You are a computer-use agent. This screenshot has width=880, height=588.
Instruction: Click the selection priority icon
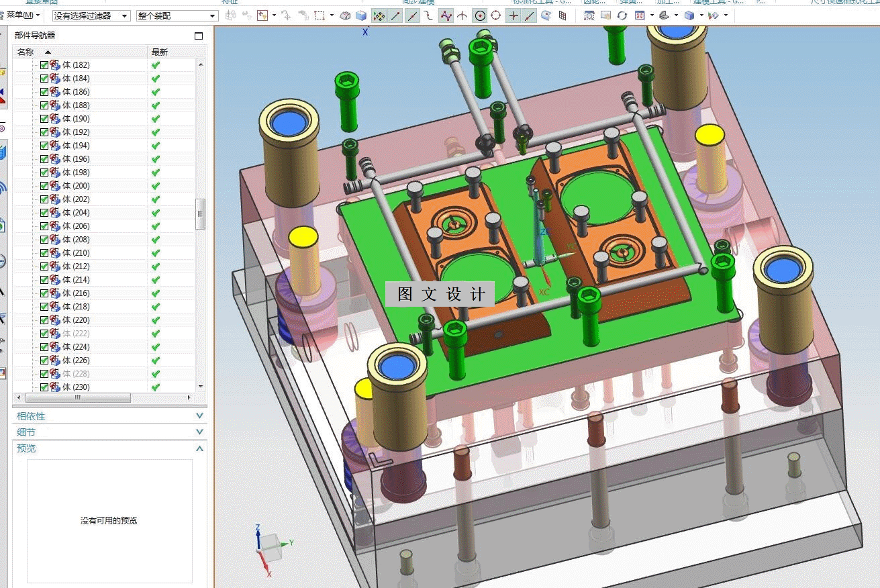262,15
